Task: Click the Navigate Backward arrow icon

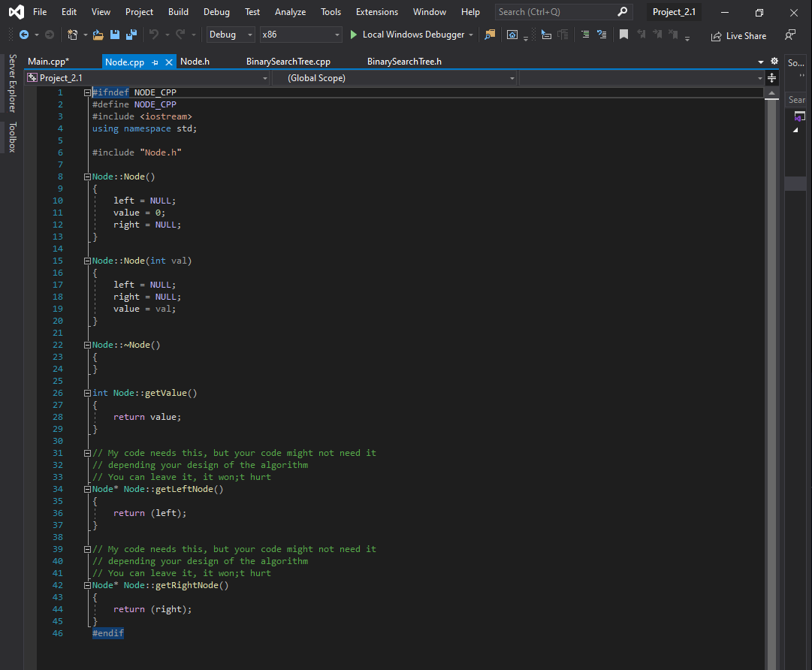Action: (x=24, y=35)
